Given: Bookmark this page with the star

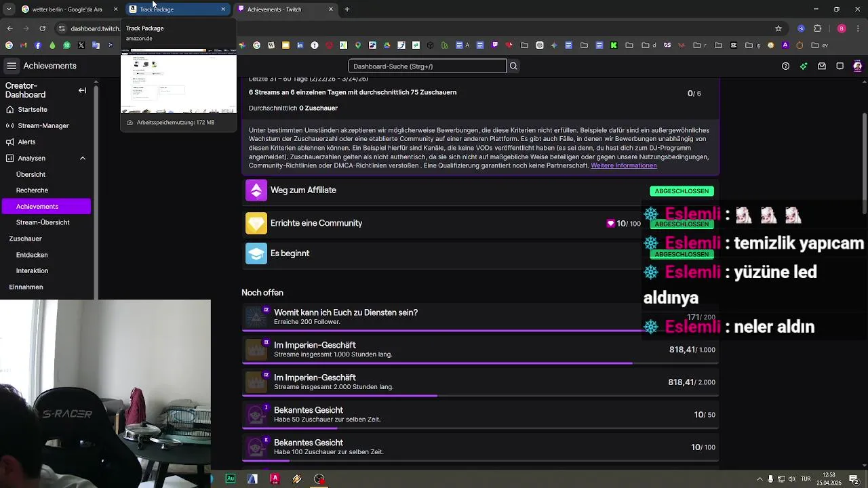Looking at the screenshot, I should coord(778,28).
